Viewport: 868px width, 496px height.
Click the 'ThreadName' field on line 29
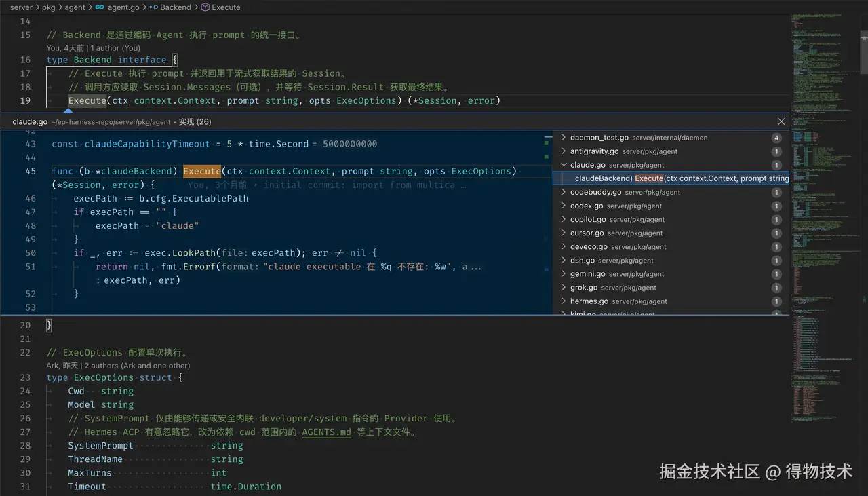96,459
